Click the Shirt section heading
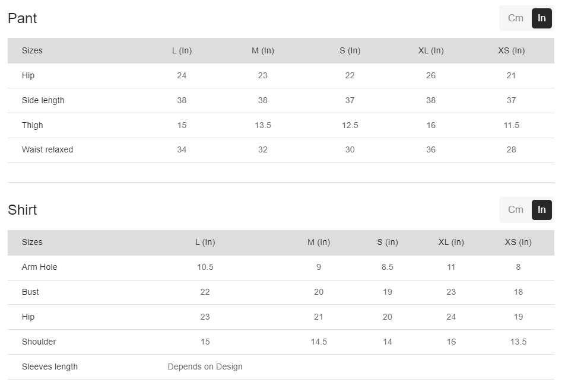The height and width of the screenshot is (392, 565). (23, 210)
